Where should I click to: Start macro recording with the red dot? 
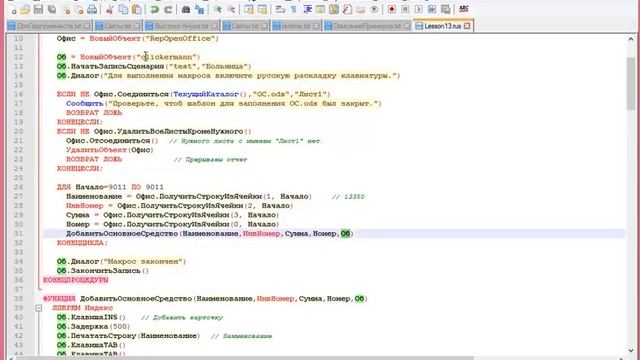click(x=392, y=9)
